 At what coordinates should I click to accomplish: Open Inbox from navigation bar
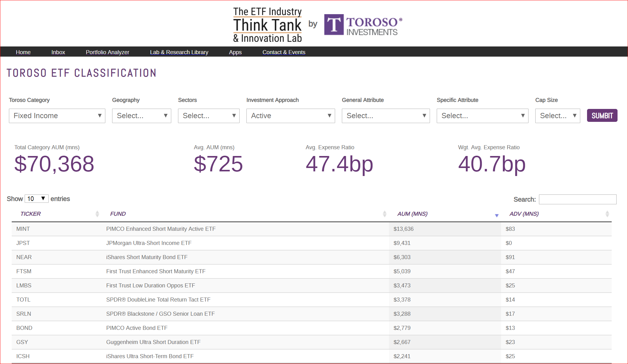[x=58, y=52]
